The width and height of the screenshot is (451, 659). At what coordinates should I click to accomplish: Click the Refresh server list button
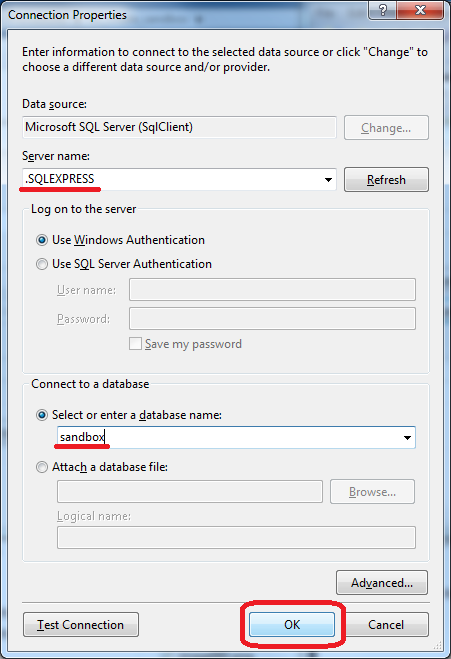[x=386, y=180]
